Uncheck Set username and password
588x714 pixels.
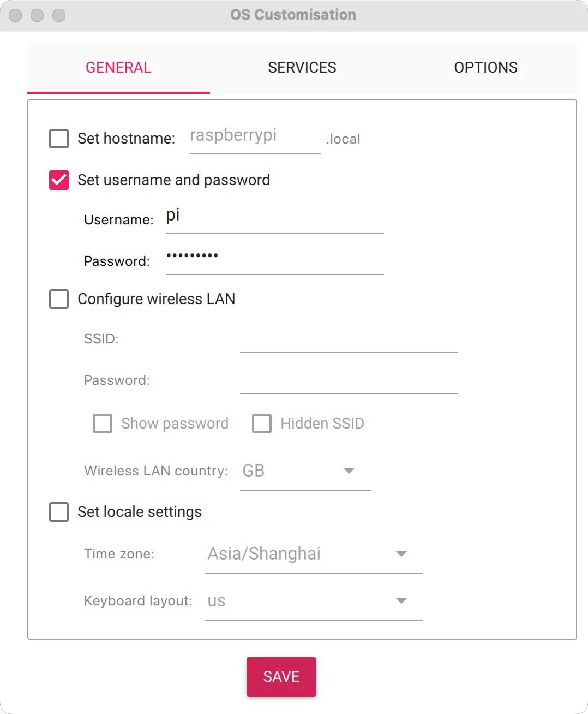(59, 180)
